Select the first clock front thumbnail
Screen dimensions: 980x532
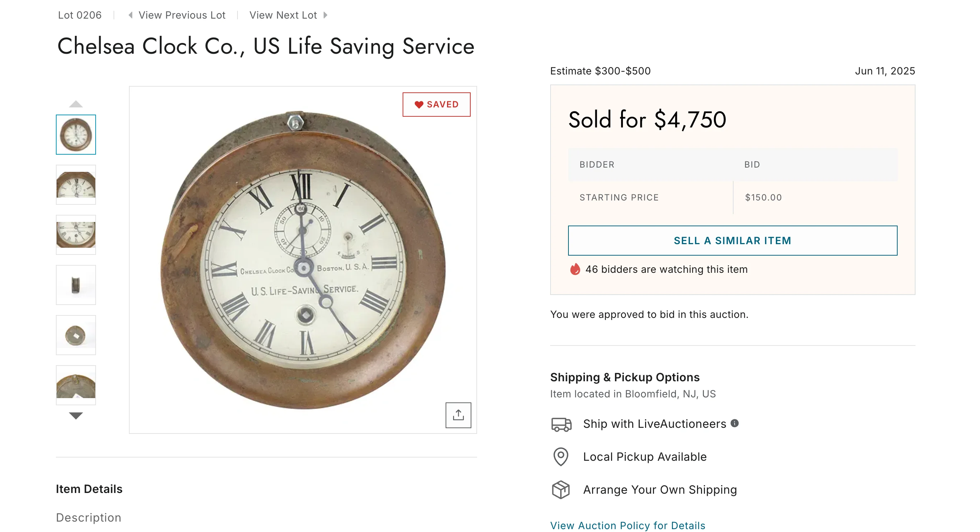click(76, 135)
